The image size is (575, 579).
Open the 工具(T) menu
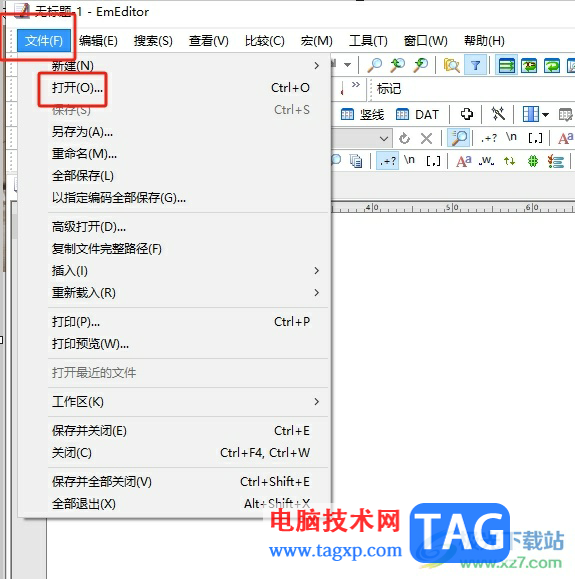368,41
